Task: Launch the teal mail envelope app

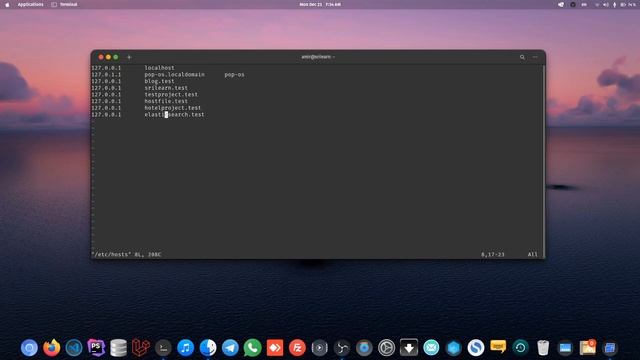Action: 431,348
